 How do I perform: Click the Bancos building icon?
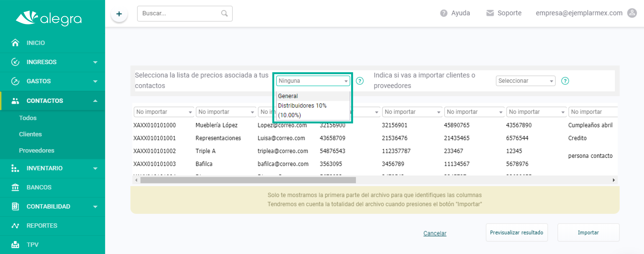point(15,187)
